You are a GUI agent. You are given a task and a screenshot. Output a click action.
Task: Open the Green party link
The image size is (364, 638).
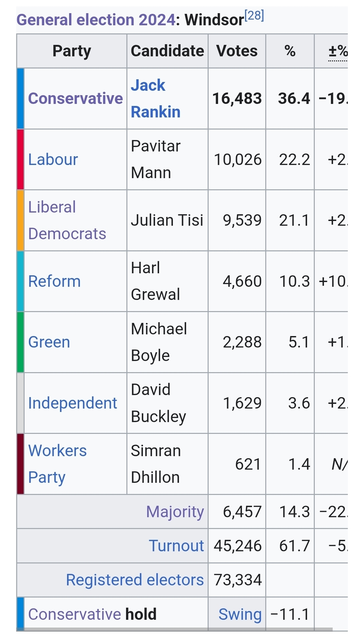(x=49, y=342)
